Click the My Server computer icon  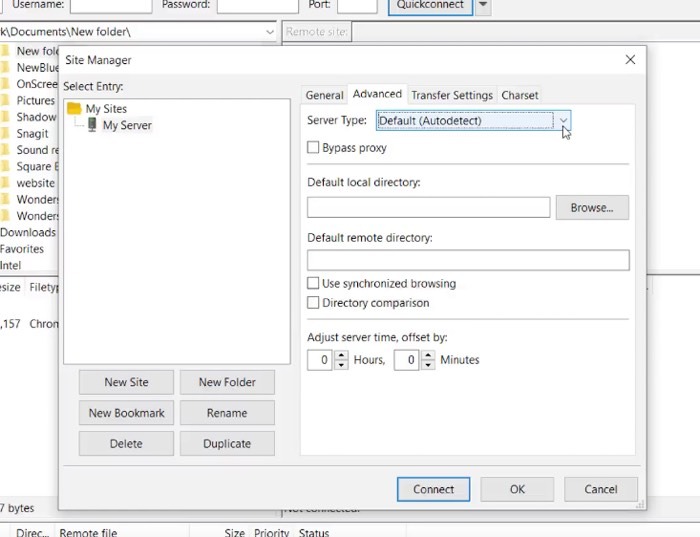92,125
